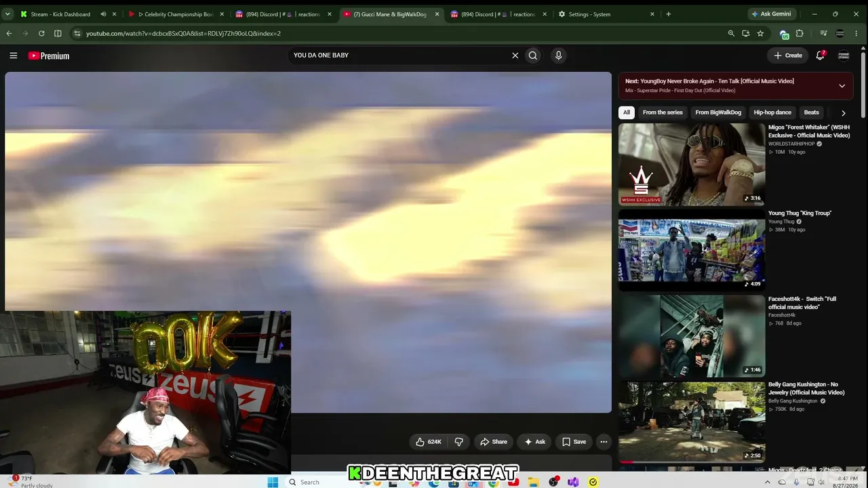Screen dimensions: 868x488
Task: Open Chrome three-dot menu
Action: pyautogui.click(x=856, y=33)
